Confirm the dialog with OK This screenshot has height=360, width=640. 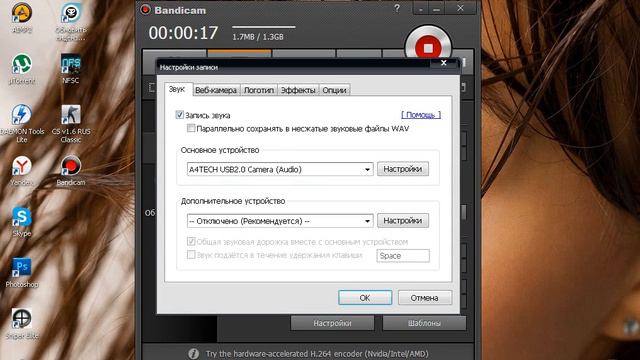[x=365, y=298]
